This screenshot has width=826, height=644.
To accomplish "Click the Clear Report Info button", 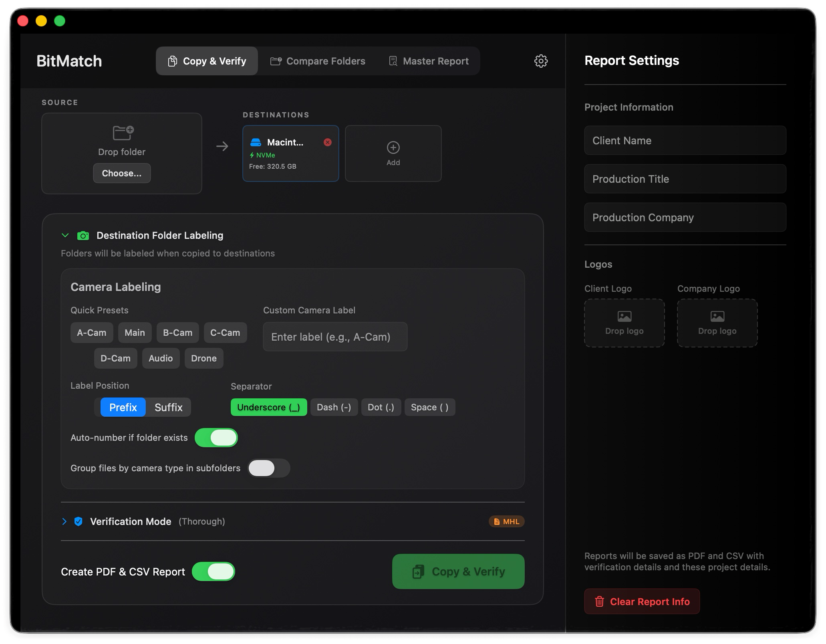I will pyautogui.click(x=642, y=602).
